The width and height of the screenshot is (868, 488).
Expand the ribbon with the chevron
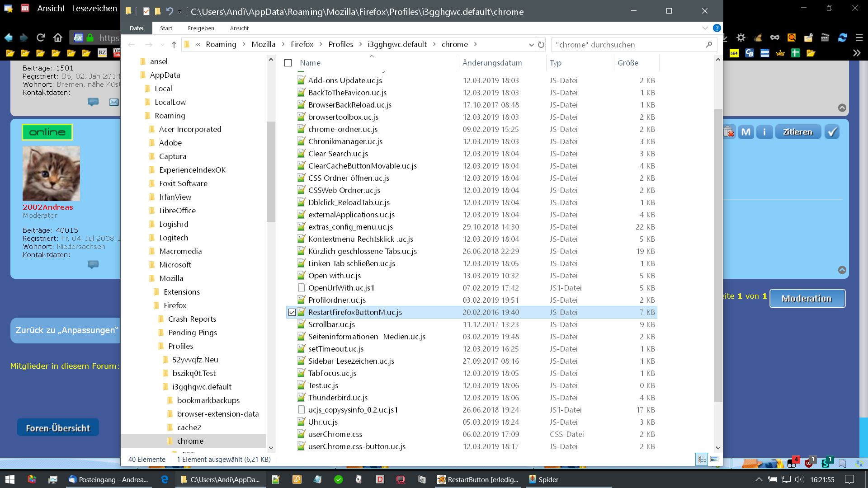705,28
